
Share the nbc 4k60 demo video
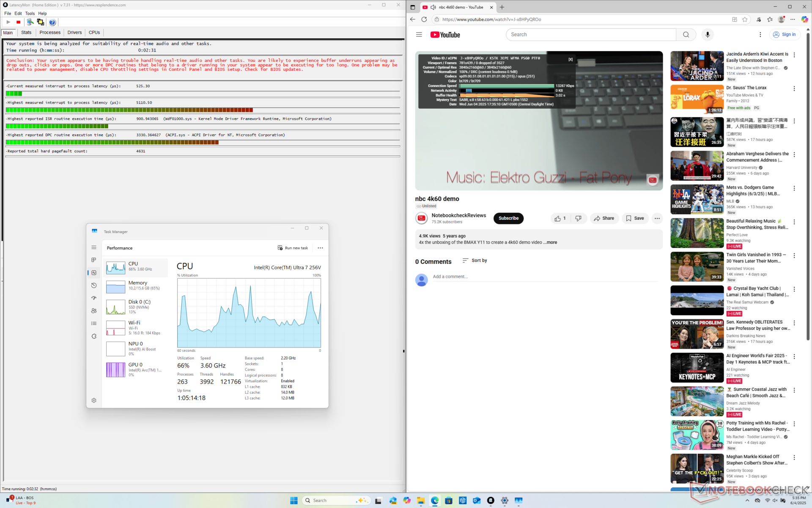click(604, 218)
